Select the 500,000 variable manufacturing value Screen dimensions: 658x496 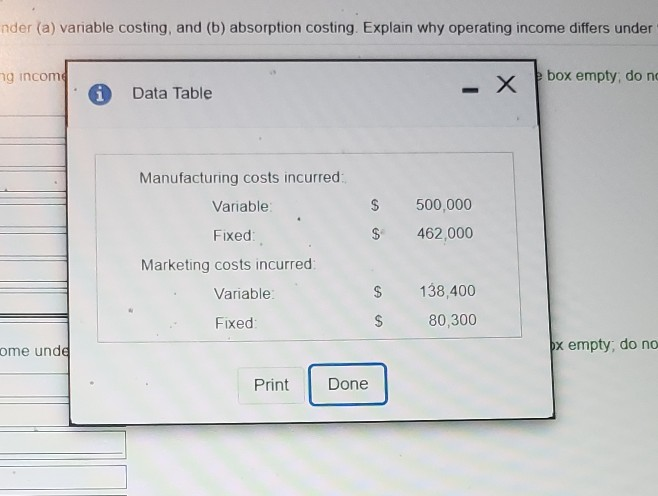tap(444, 205)
